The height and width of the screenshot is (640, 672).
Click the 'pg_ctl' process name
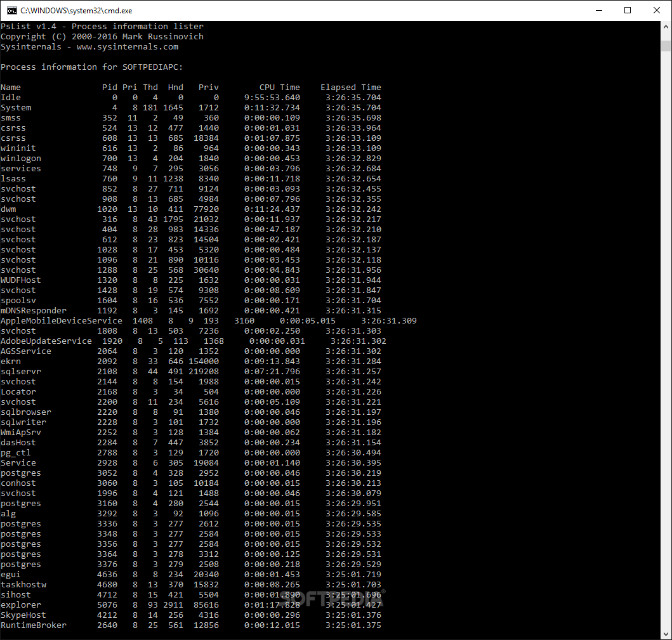16,454
